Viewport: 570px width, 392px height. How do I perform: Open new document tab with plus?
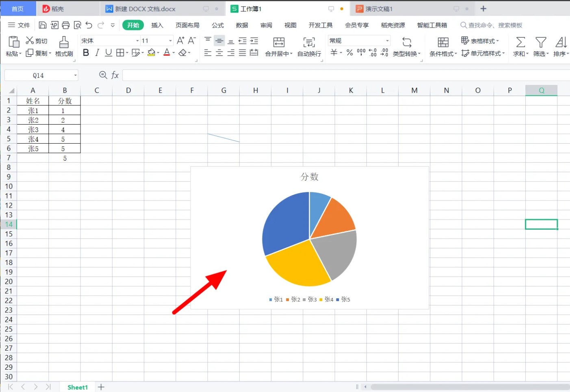483,9
